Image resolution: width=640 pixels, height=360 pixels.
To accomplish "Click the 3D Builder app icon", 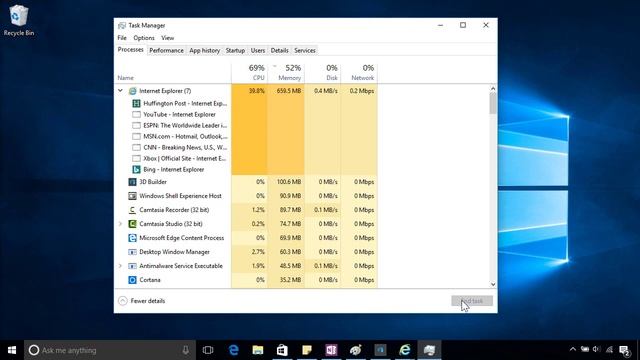I will [132, 182].
